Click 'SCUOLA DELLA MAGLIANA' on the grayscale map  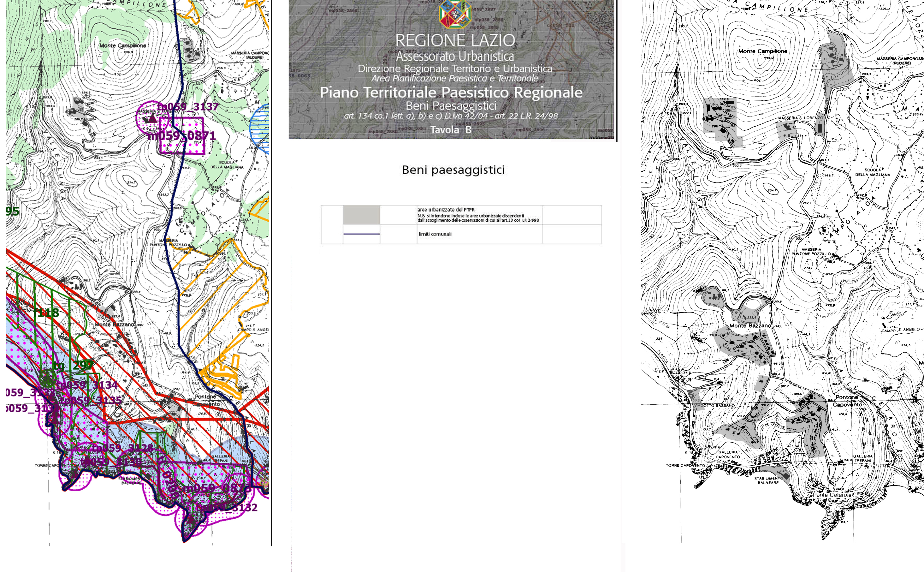point(873,172)
